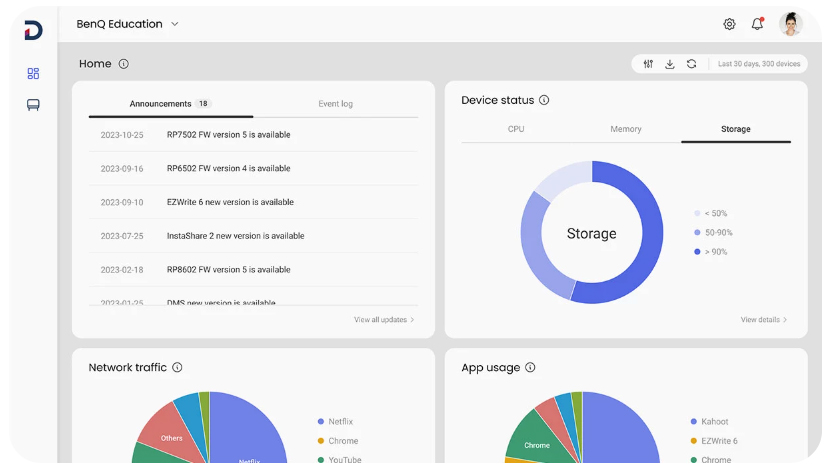Open the dashboard grid icon in sidebar
The height and width of the screenshot is (469, 826).
click(33, 73)
